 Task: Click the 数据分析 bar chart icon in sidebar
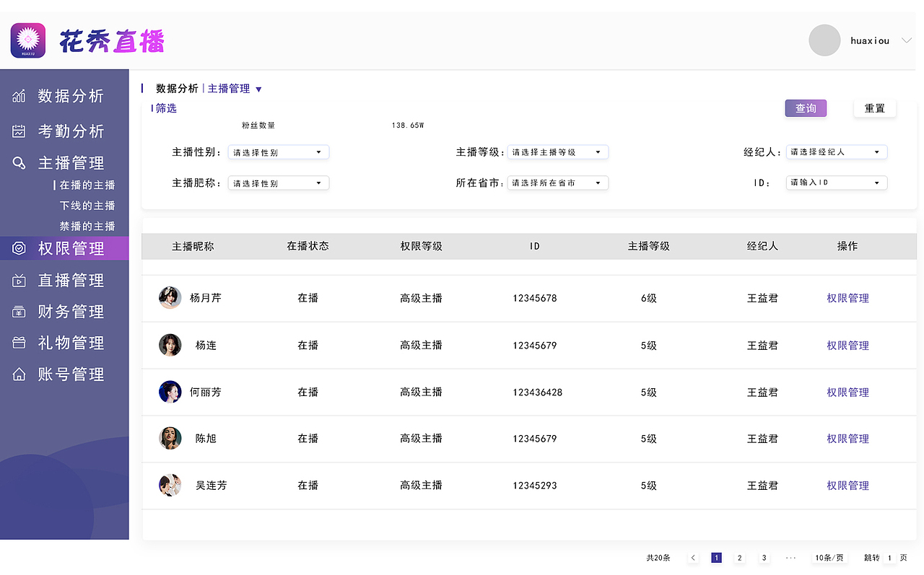[x=19, y=96]
